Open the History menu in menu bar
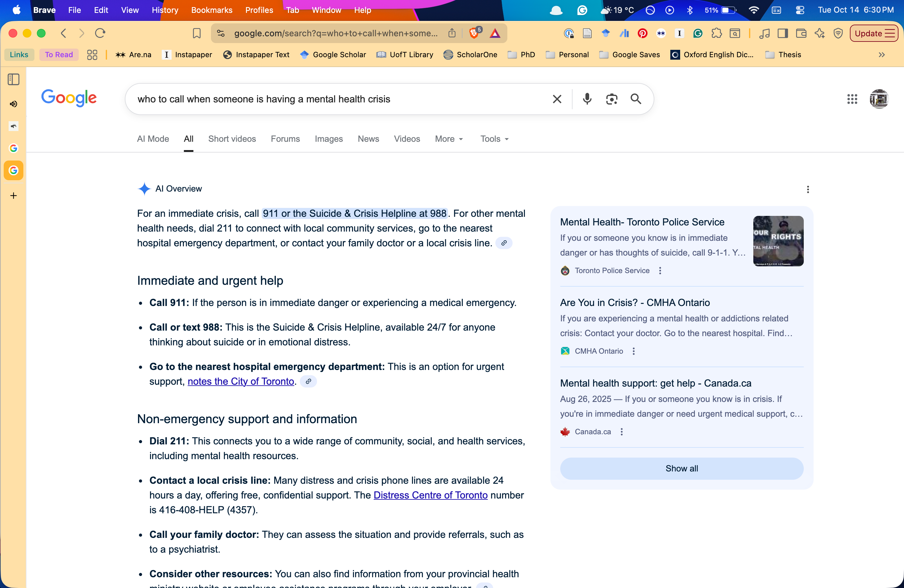The height and width of the screenshot is (588, 904). coord(165,10)
